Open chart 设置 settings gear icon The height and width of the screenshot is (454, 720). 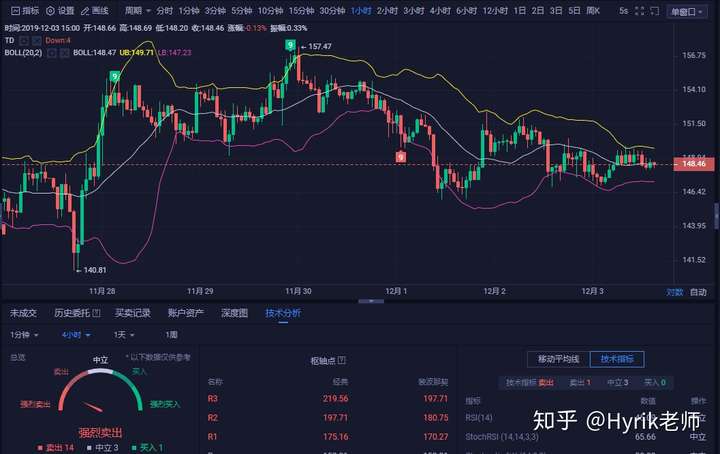point(60,11)
